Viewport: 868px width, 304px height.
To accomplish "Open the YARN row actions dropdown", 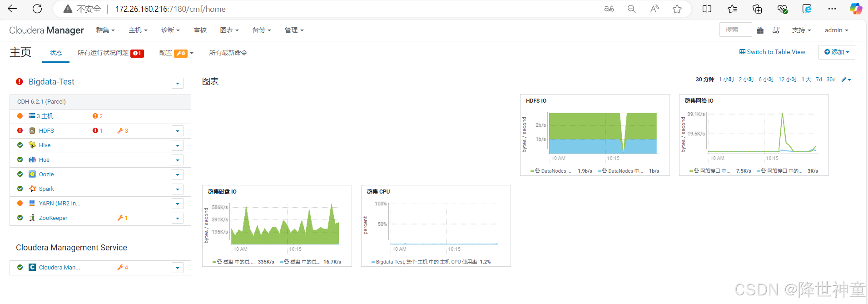I will point(178,204).
